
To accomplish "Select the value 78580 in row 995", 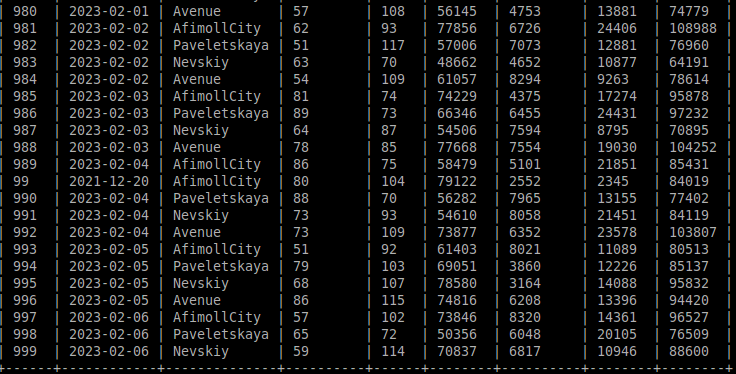I will pos(457,283).
